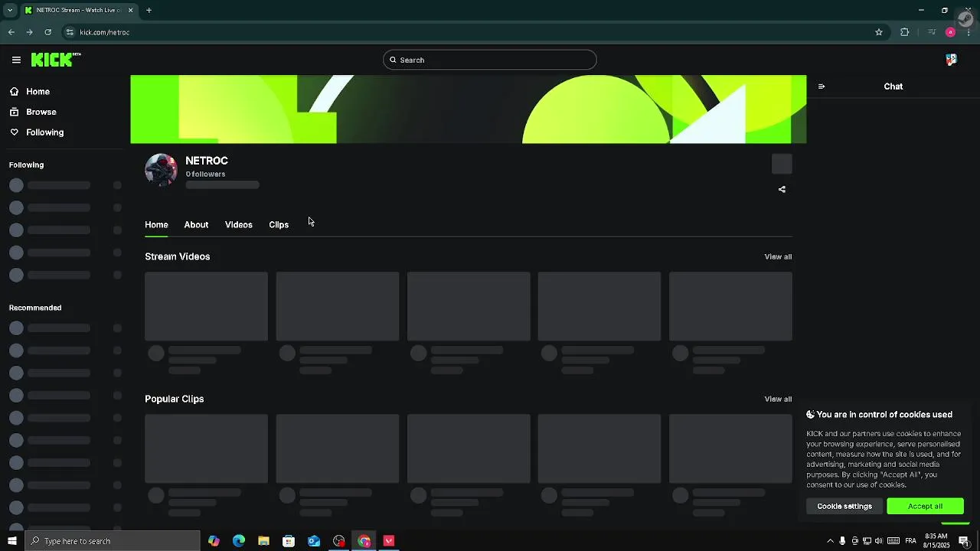This screenshot has height=551, width=980.
Task: Click the volume icon in system tray
Action: [x=879, y=541]
